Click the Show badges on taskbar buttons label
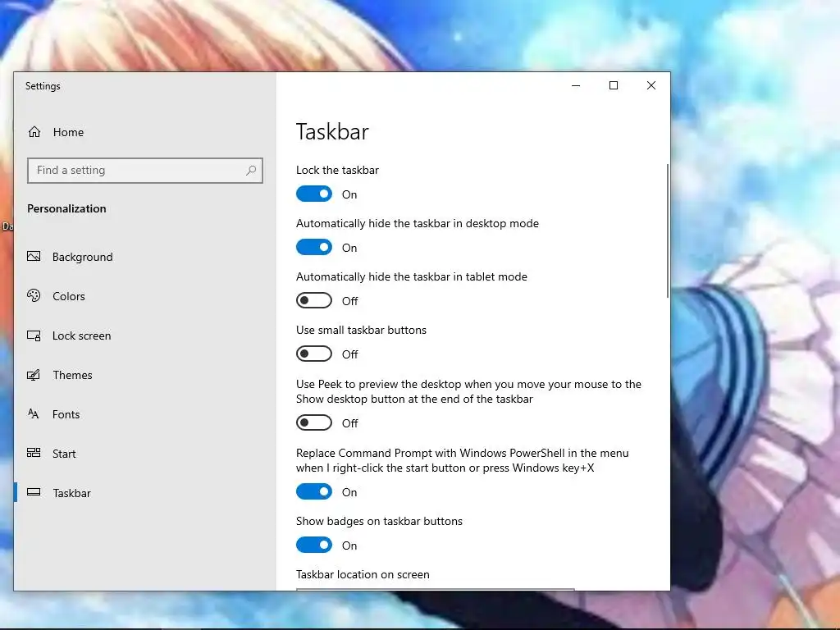Viewport: 840px width, 630px height. [x=379, y=521]
